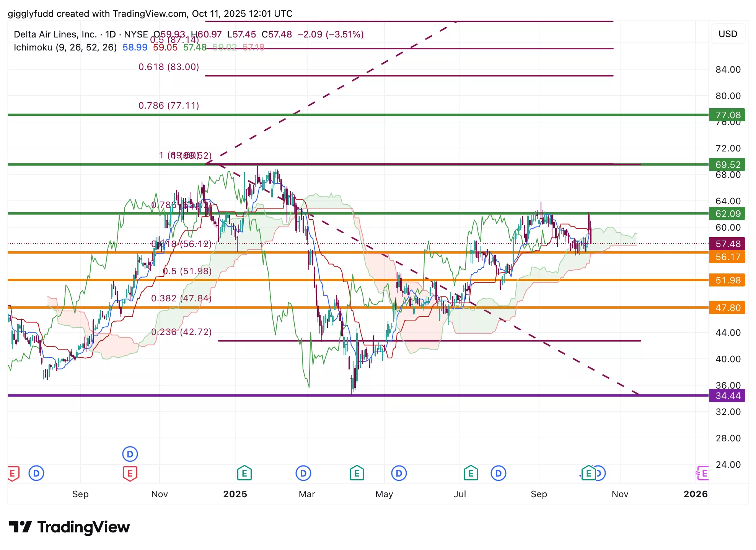The height and width of the screenshot is (550, 756).
Task: Click the dividend marker right of May
Action: click(399, 474)
